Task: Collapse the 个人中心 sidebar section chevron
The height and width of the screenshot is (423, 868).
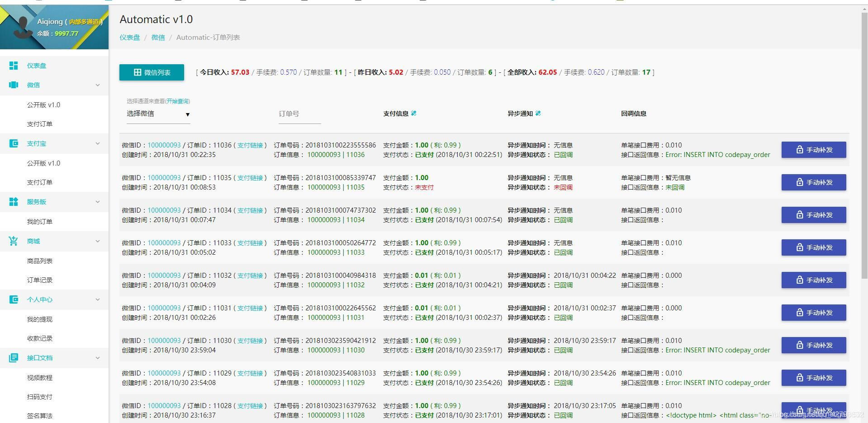Action: pos(98,299)
